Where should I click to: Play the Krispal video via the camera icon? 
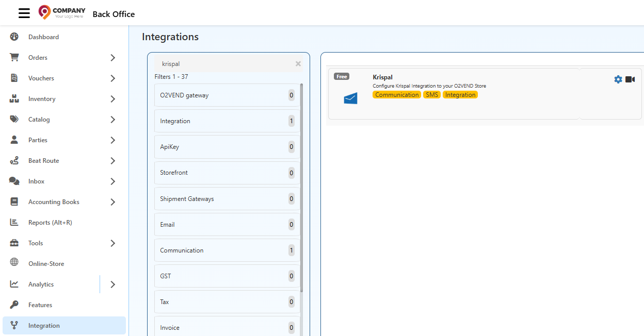pyautogui.click(x=630, y=79)
